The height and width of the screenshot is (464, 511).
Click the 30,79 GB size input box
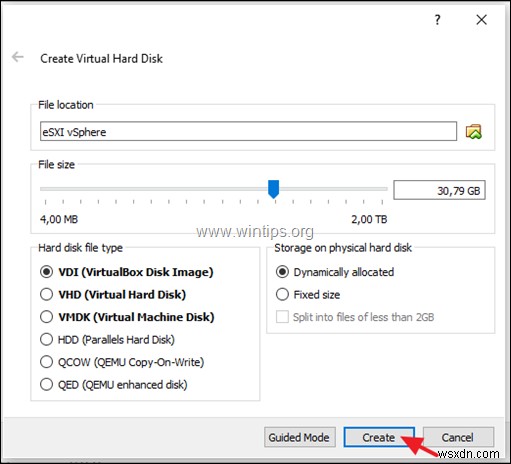click(x=439, y=190)
